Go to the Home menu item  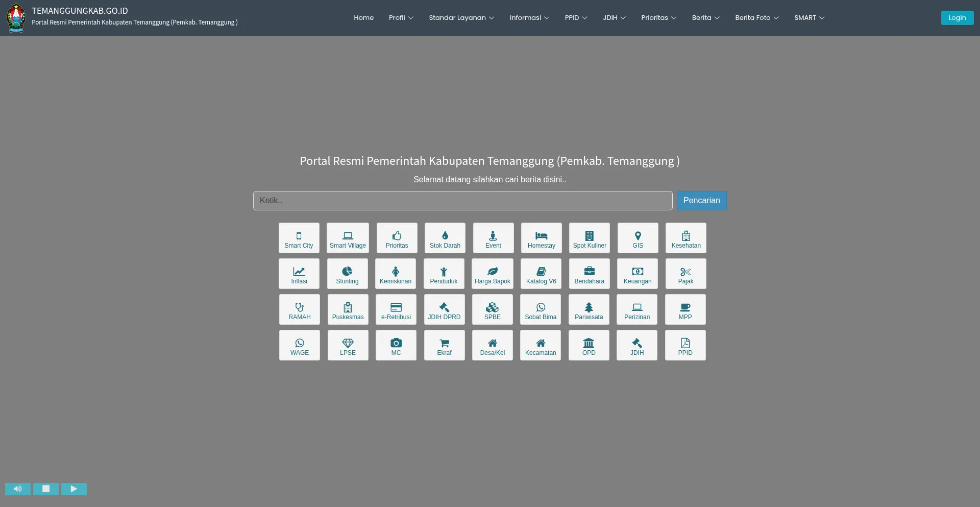click(x=363, y=18)
